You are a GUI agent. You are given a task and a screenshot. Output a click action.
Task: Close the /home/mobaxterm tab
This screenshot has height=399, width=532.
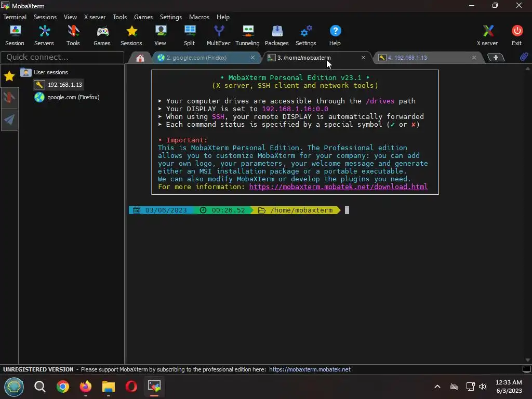click(363, 58)
